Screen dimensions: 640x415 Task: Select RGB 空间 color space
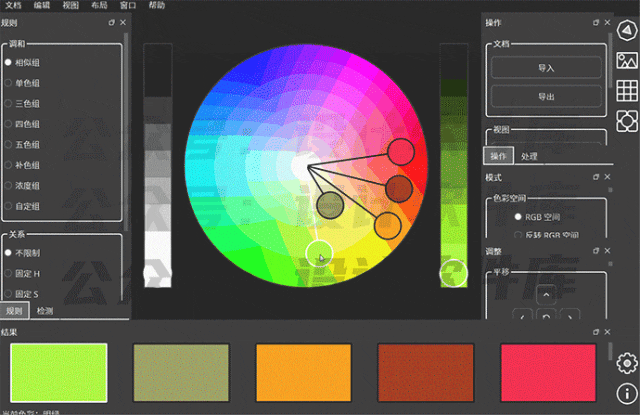click(537, 217)
